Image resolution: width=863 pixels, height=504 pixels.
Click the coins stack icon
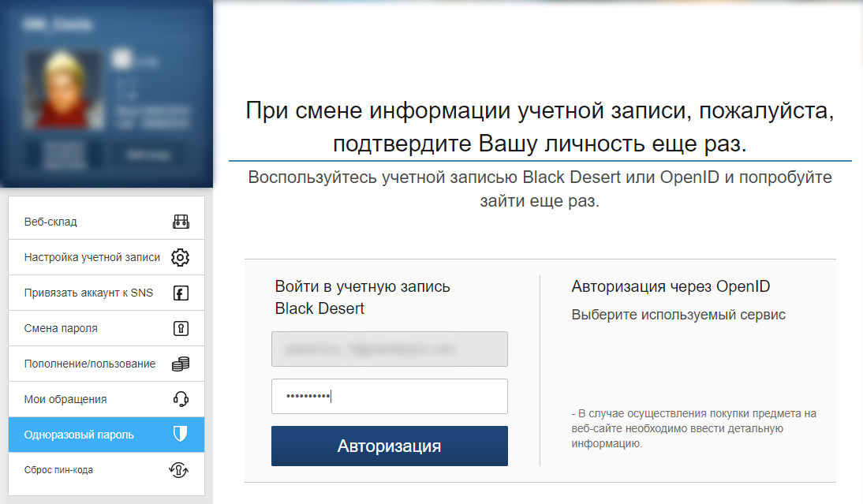181,364
